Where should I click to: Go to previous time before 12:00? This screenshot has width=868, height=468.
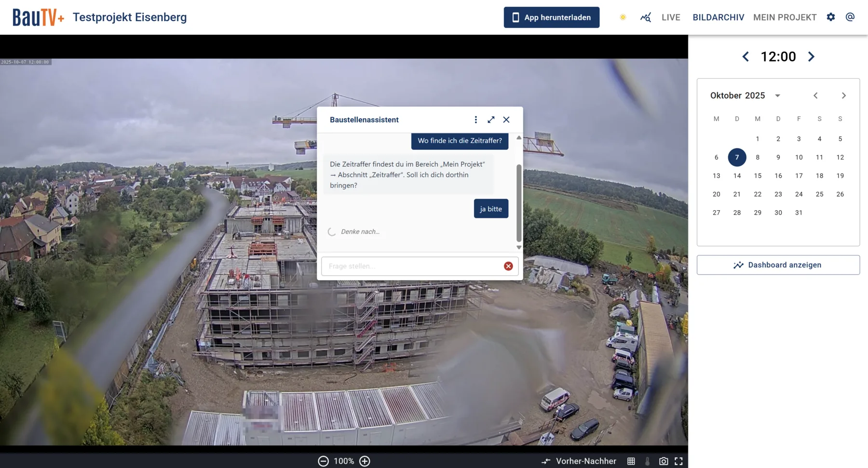(x=746, y=57)
